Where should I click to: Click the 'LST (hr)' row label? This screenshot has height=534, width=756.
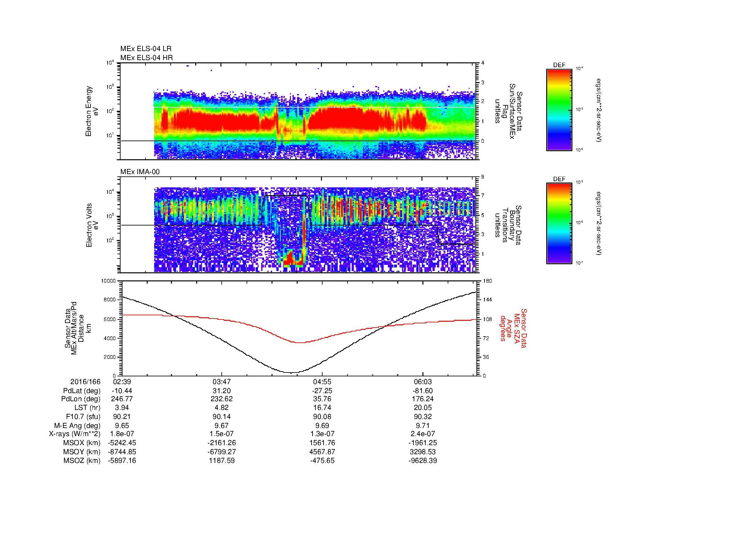[x=87, y=408]
